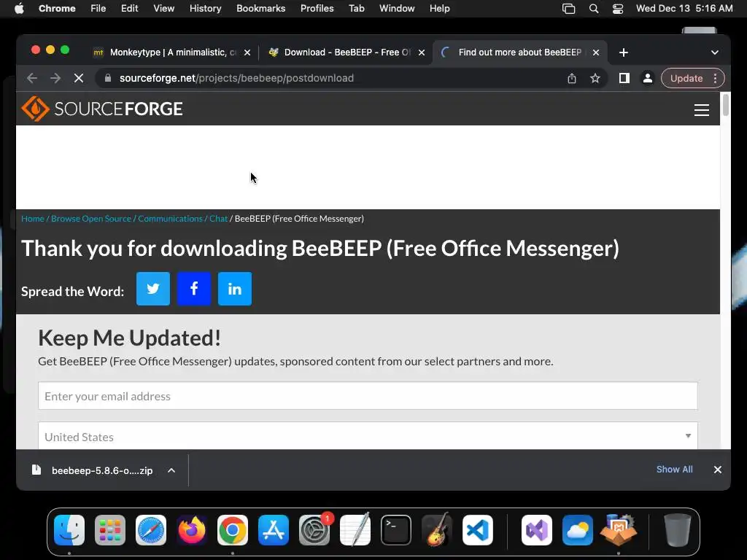Expand the beebeep download options chevron
The image size is (747, 560).
pos(171,470)
